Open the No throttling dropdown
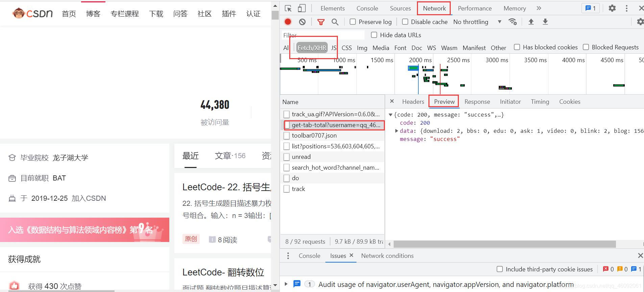This screenshot has width=644, height=292. tap(477, 22)
